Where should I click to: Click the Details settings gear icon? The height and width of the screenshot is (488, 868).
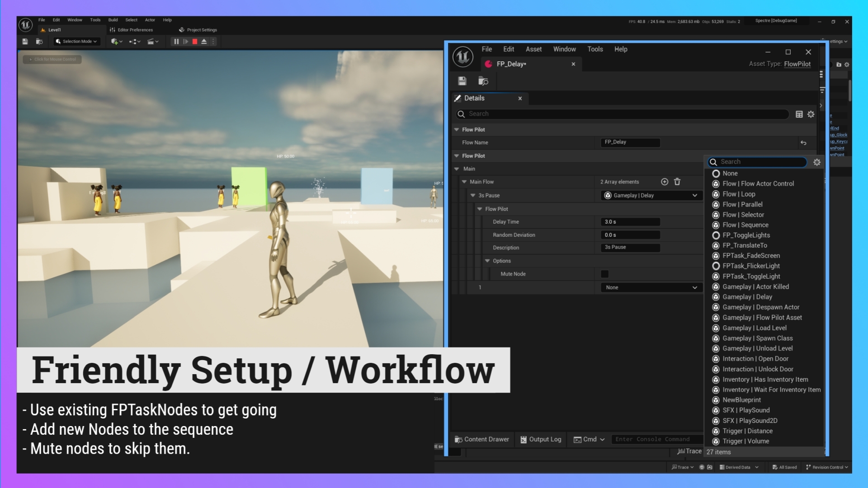coord(811,114)
